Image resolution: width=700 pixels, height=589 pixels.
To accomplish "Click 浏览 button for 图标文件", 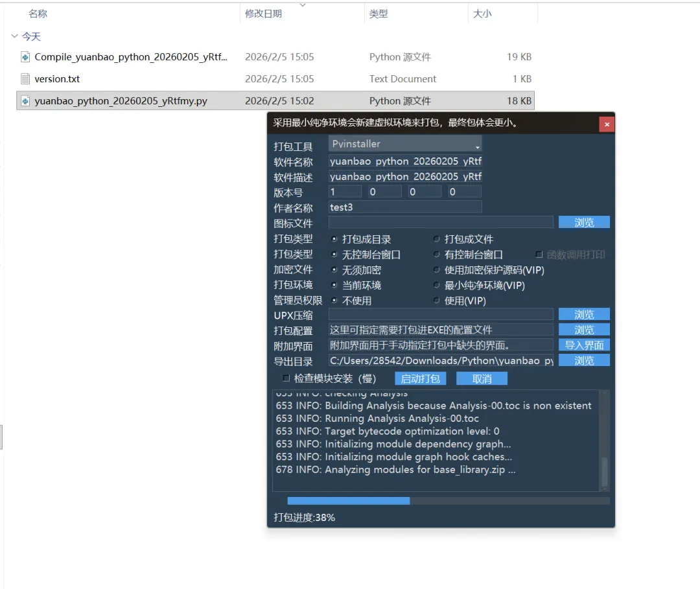I will coord(584,222).
